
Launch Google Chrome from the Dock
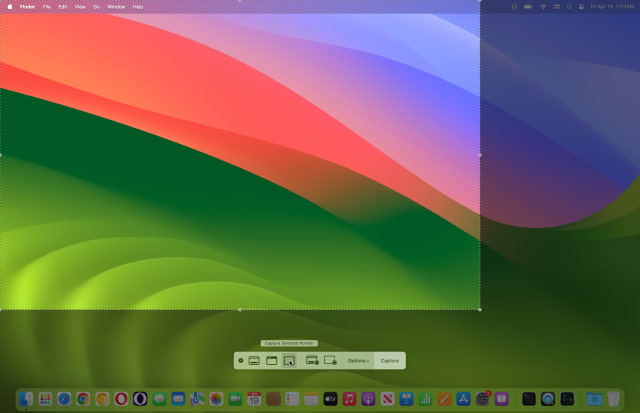83,399
